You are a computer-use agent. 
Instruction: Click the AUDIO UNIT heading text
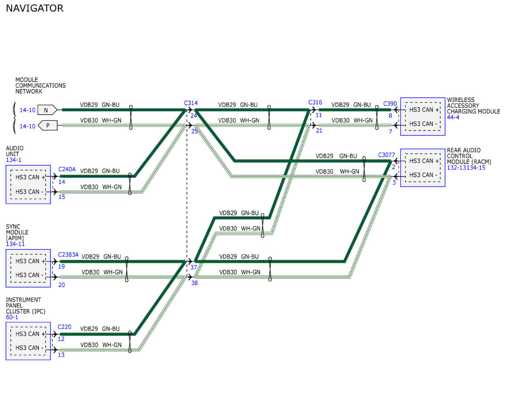coord(15,151)
